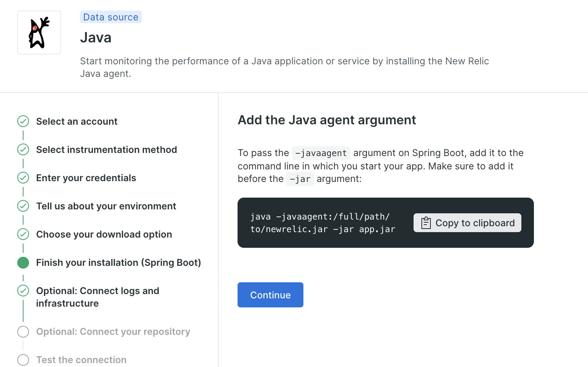Open the Choose your download option step
The image size is (588, 367).
(104, 234)
